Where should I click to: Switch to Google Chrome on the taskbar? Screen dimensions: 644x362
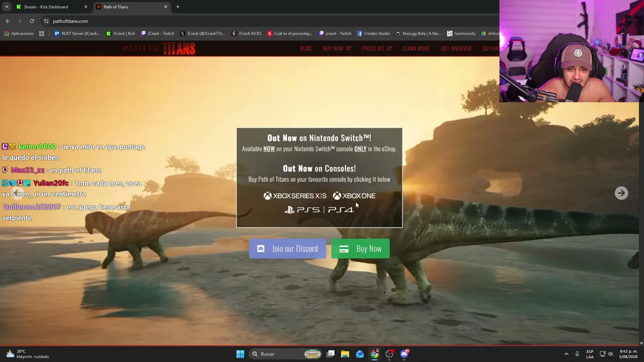pyautogui.click(x=375, y=354)
